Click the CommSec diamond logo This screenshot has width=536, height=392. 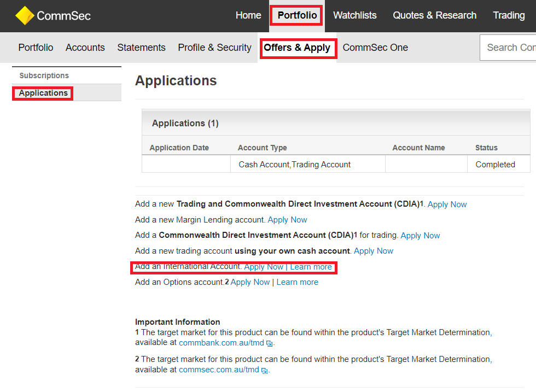tap(25, 16)
